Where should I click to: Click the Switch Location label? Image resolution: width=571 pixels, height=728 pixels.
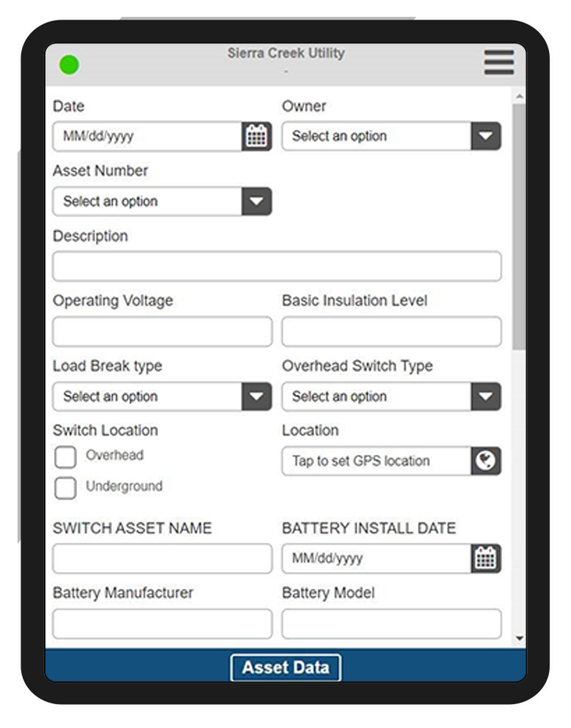tap(105, 431)
